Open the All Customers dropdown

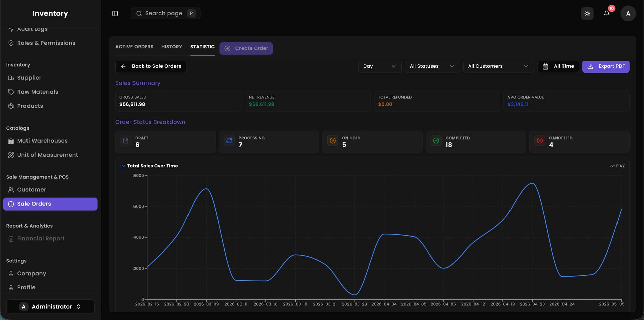[498, 66]
